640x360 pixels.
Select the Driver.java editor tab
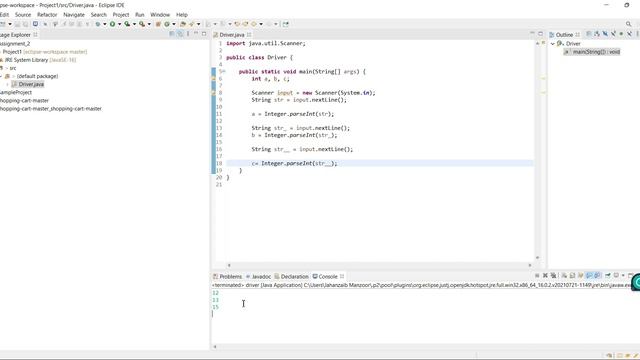click(x=232, y=35)
